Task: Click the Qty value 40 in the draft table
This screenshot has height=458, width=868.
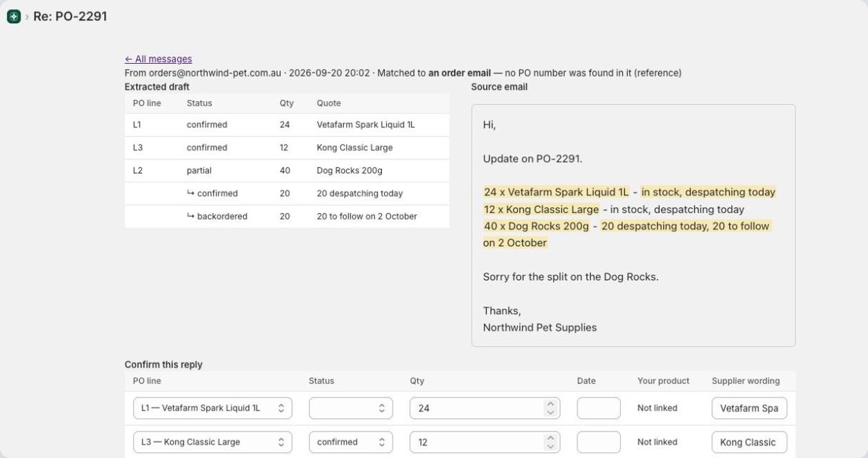Action: [x=285, y=171]
